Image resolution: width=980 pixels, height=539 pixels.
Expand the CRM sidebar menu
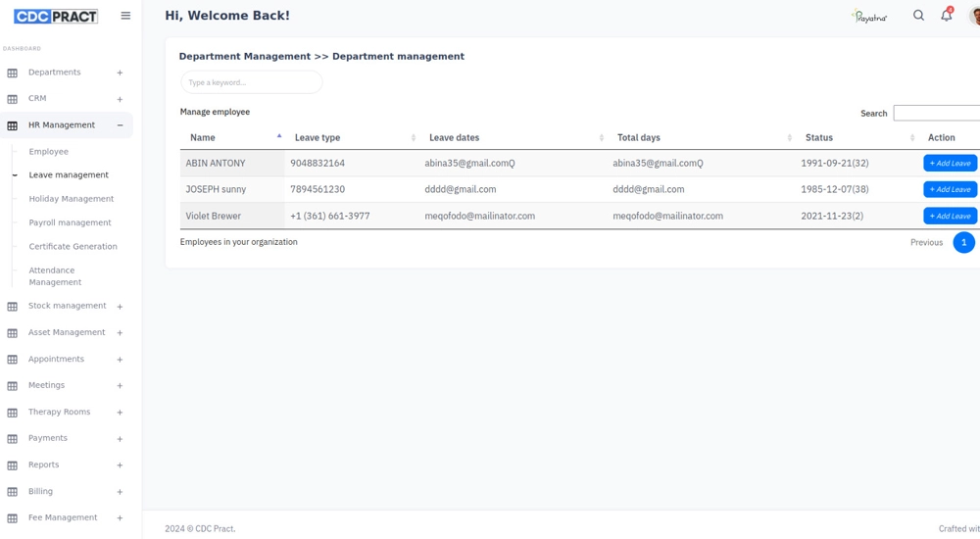[120, 99]
